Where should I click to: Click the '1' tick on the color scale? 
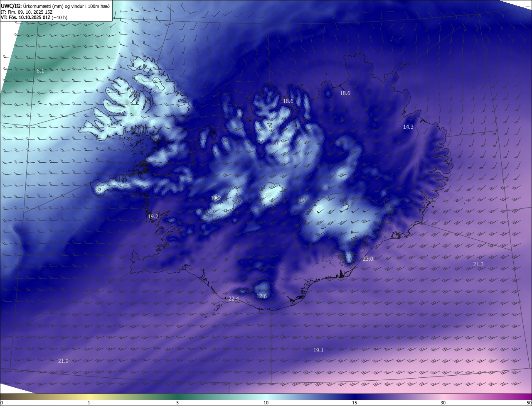click(x=89, y=403)
